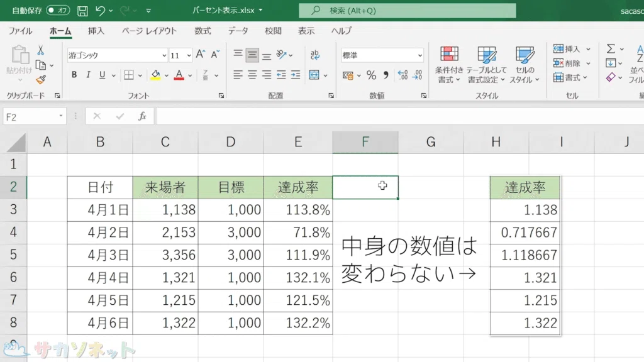Switch to the 挿入 tab

tap(96, 31)
